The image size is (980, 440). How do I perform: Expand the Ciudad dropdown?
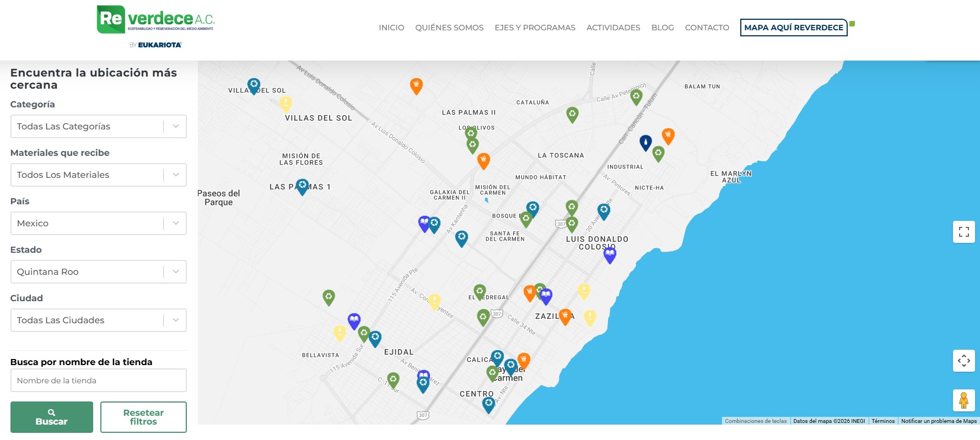98,320
